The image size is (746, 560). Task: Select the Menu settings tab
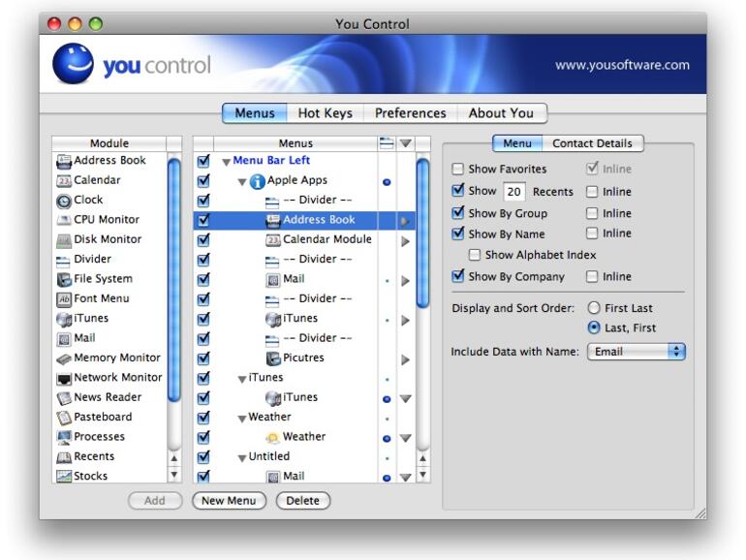[517, 143]
